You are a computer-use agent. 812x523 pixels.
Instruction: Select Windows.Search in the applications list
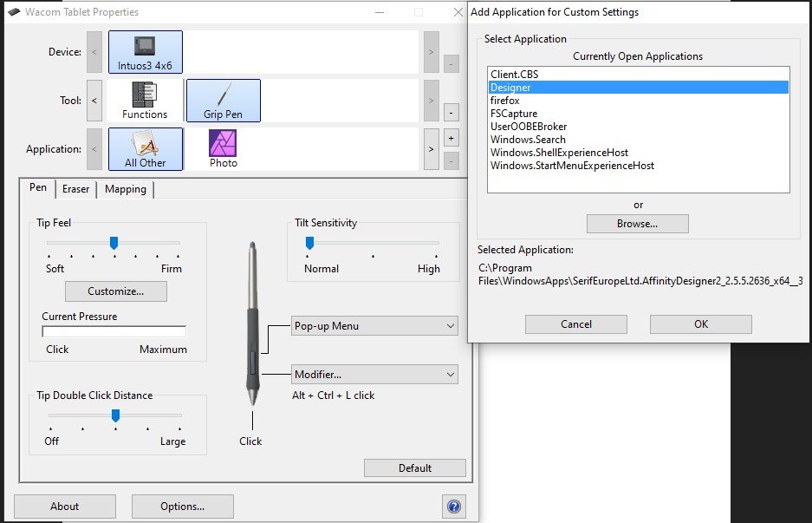point(638,140)
